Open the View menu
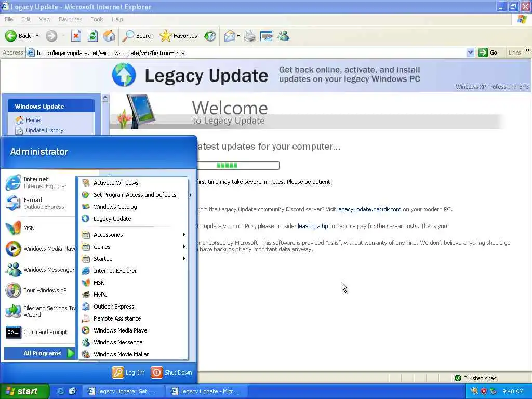This screenshot has height=399, width=532. tap(45, 19)
